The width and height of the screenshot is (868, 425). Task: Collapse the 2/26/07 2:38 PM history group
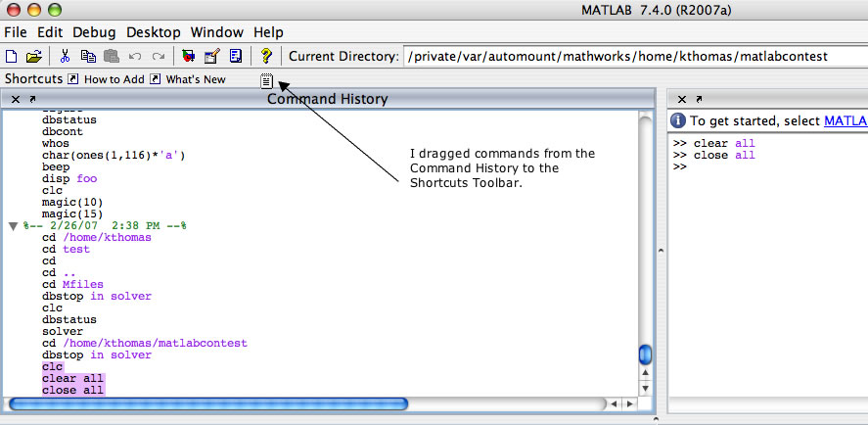[x=13, y=225]
